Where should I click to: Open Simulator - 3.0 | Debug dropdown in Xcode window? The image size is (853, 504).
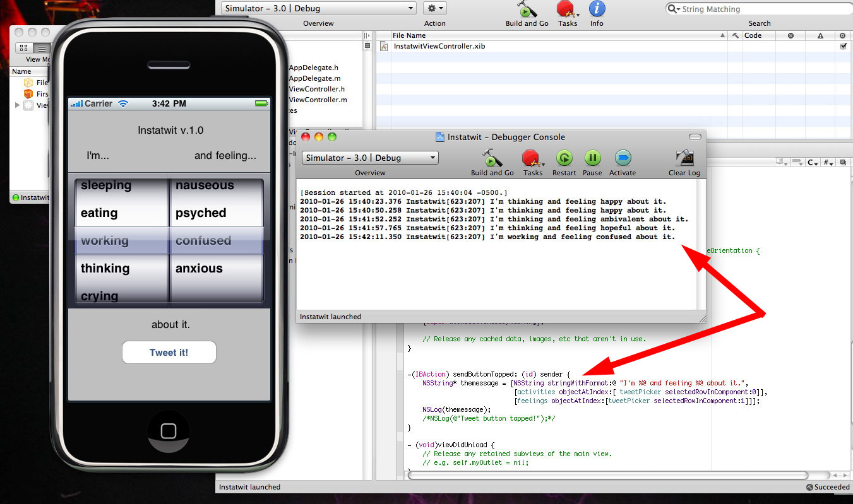pos(318,8)
